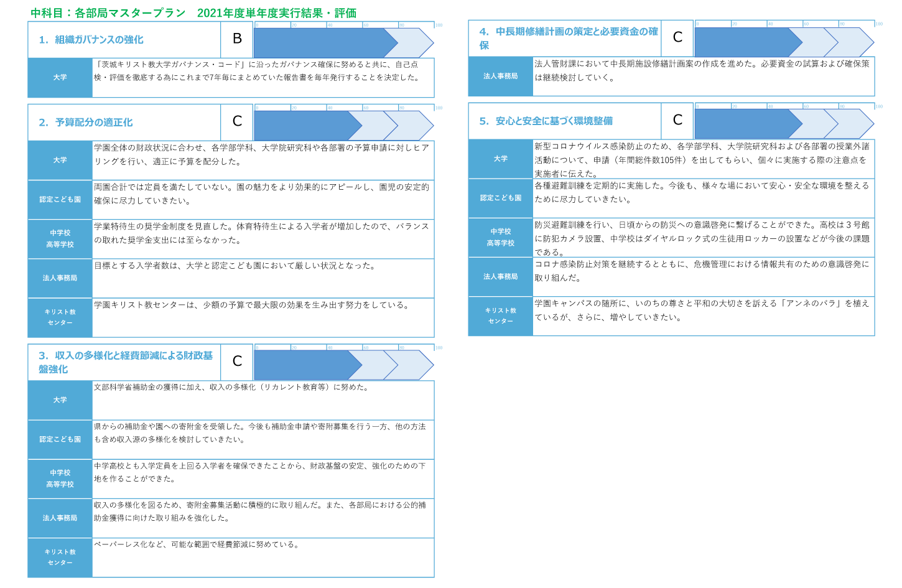
Task: Select heading 5. 安心と安全に基づく環境整備
Action: [546, 121]
